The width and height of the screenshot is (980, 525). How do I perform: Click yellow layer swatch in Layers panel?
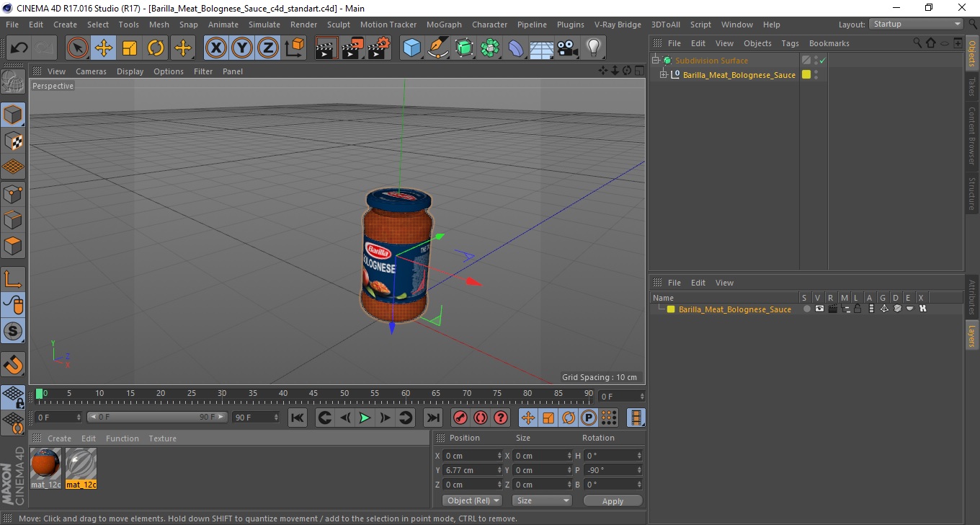pyautogui.click(x=671, y=309)
